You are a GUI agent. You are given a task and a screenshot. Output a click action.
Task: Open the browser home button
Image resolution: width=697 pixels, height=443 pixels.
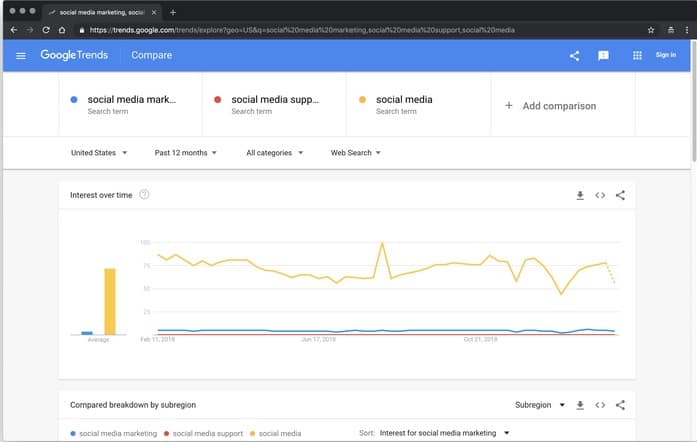click(62, 30)
